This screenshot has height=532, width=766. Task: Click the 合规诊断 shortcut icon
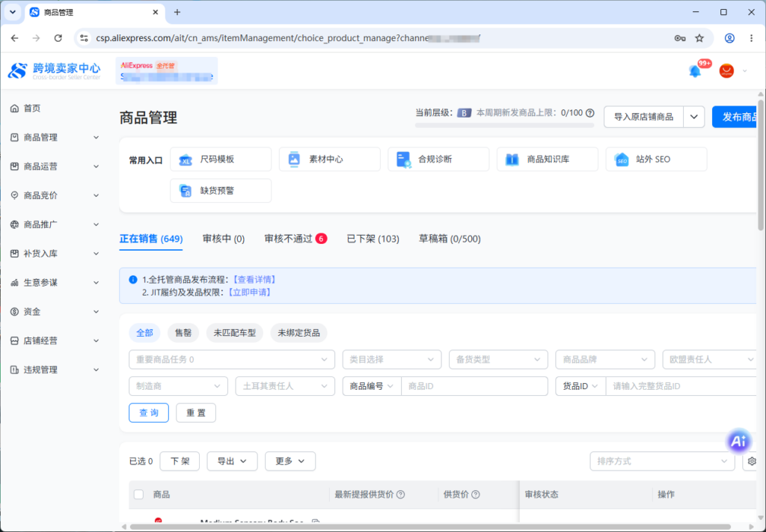click(x=403, y=159)
